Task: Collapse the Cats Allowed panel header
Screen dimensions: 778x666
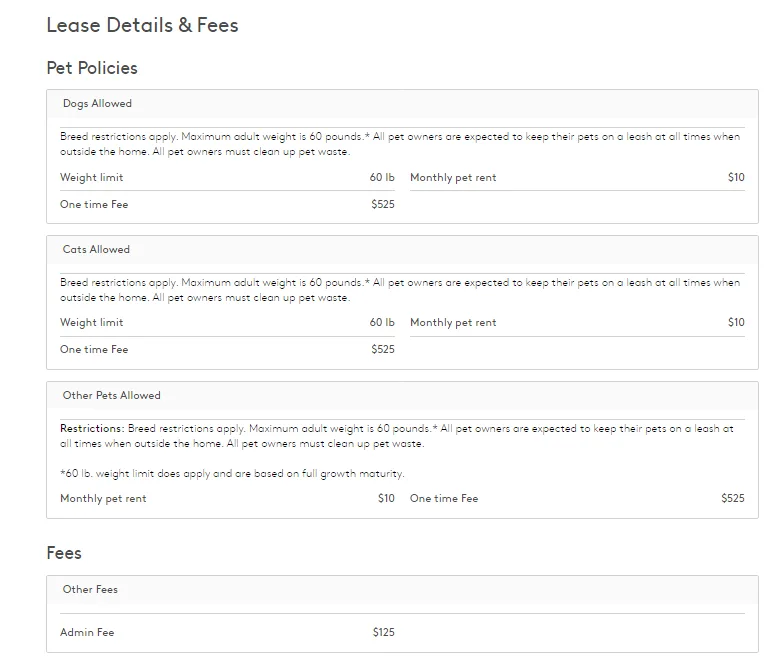Action: (x=96, y=250)
